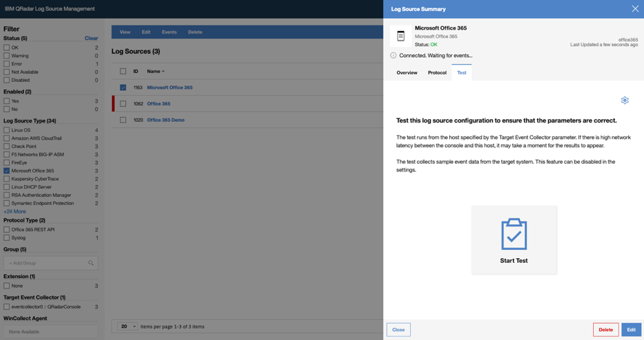
Task: Click the Add Group input field
Action: coord(50,263)
